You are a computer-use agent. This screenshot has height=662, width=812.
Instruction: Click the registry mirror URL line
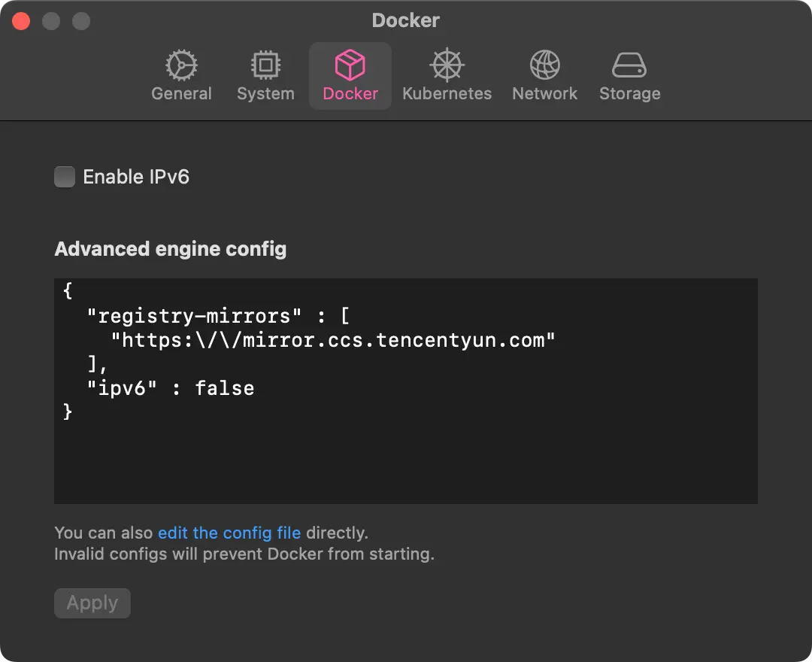tap(333, 340)
